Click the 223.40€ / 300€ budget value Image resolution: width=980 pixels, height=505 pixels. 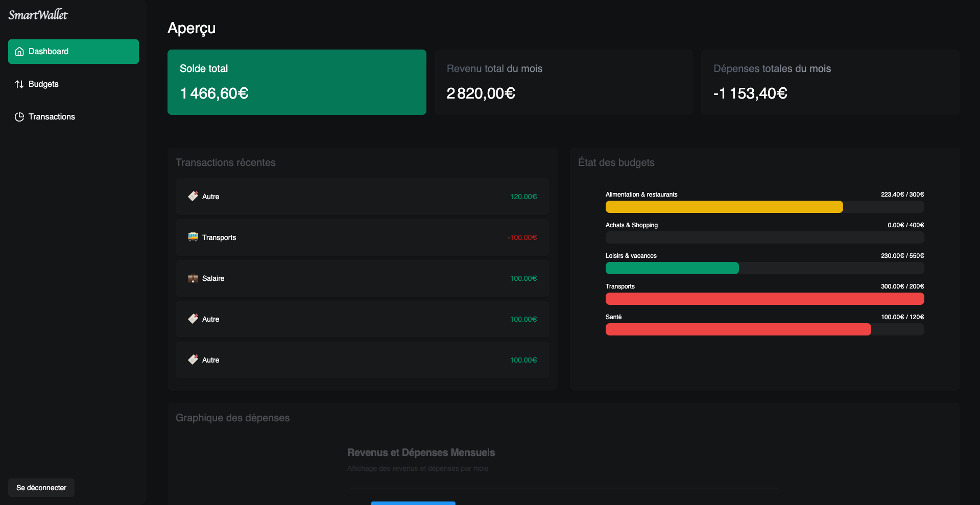coord(902,195)
